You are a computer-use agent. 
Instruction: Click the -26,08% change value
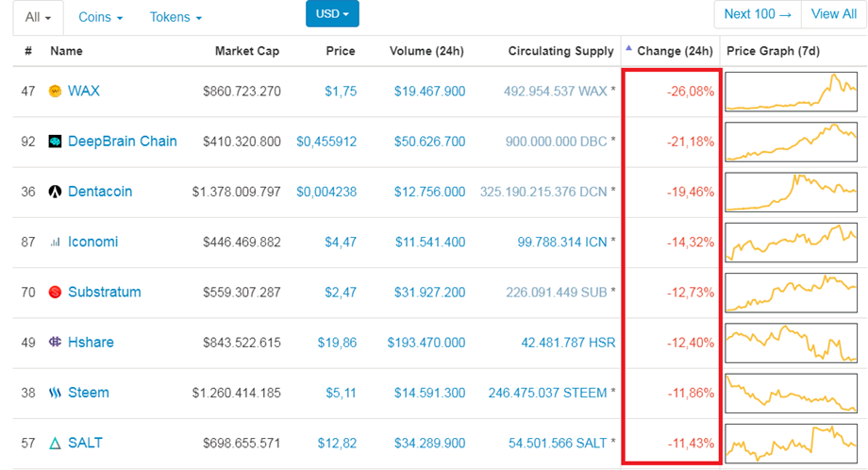tap(691, 92)
